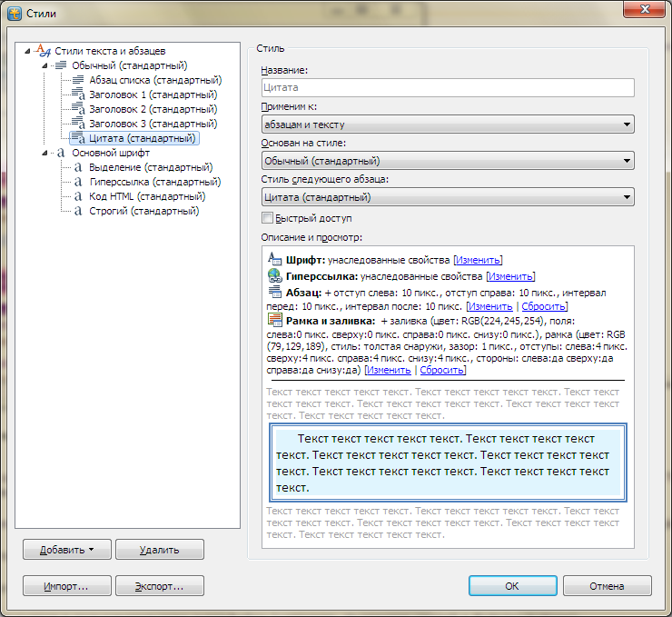Click Изменить link for Шрифт

[x=478, y=261]
